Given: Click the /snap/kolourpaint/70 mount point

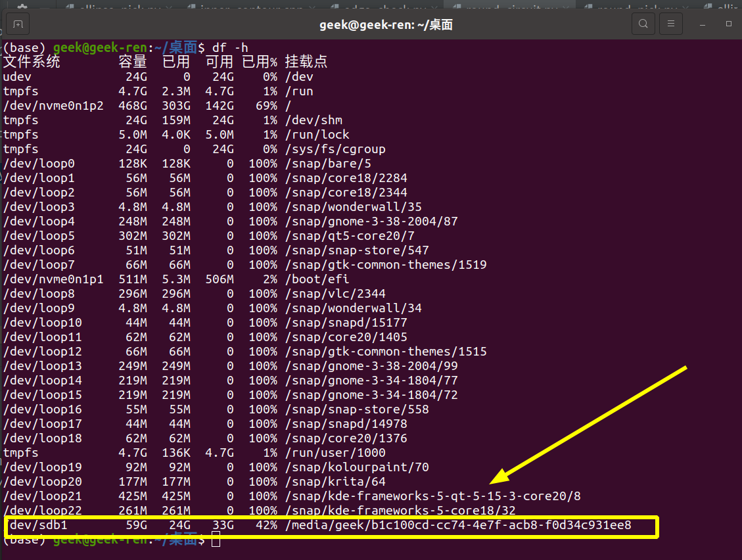Looking at the screenshot, I should point(357,467).
